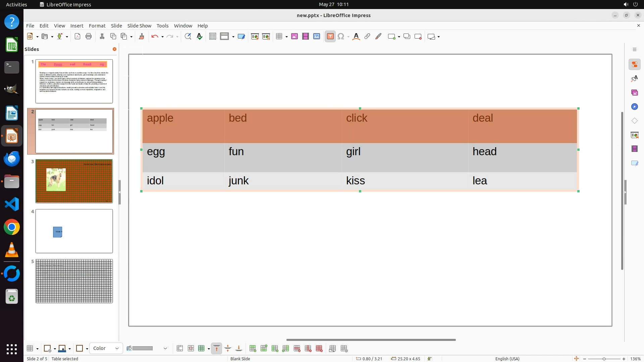Click the Delete Table icon
644x362 pixels.
(319, 349)
